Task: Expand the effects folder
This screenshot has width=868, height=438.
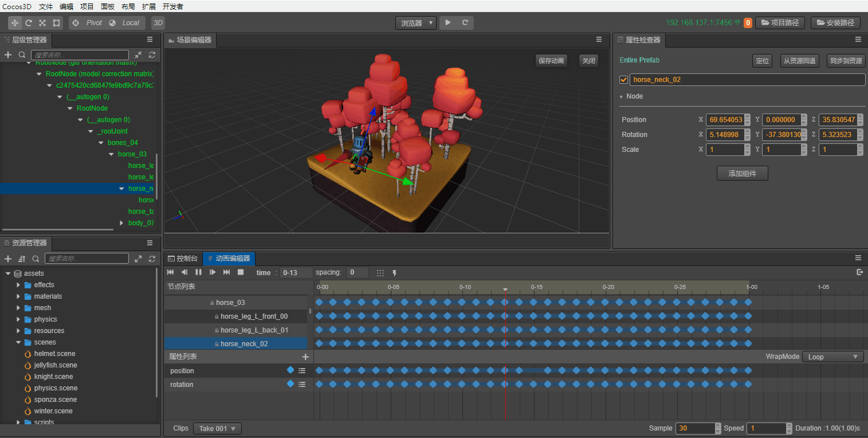Action: [x=18, y=285]
